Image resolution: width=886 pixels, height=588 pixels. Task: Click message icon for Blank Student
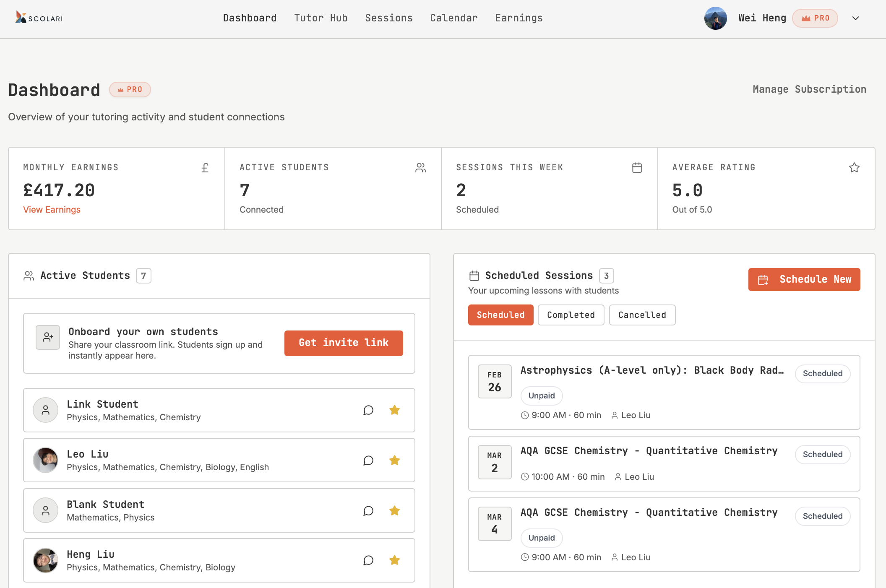pos(368,511)
